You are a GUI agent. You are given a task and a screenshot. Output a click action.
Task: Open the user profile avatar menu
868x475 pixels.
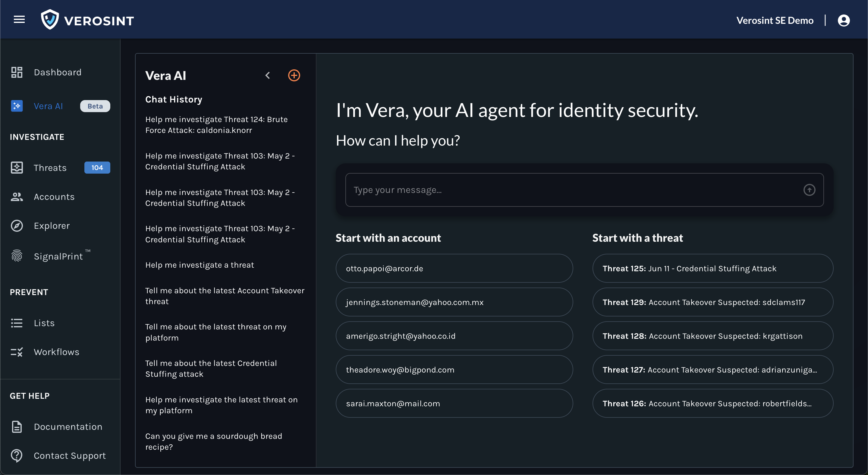pyautogui.click(x=843, y=20)
